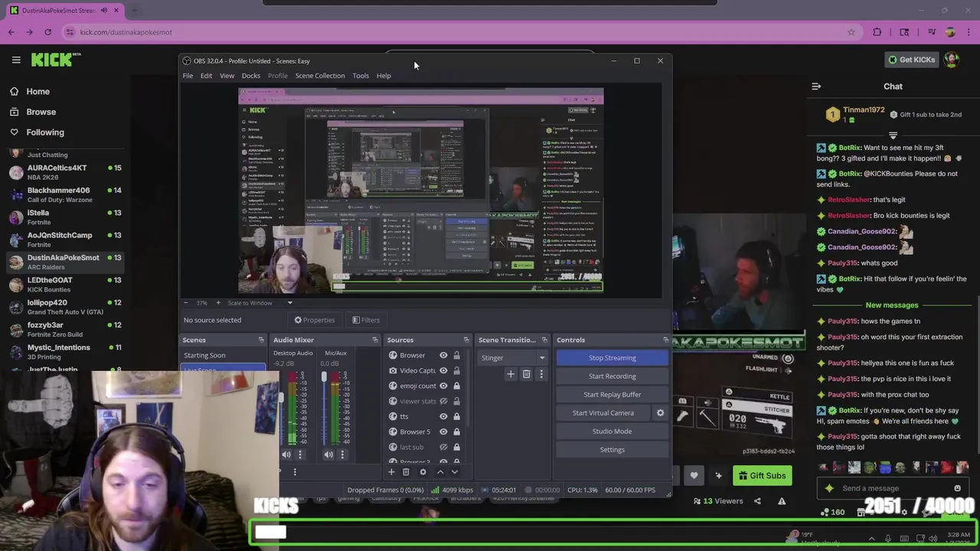Open the OBS Docks menu
Image resolution: width=980 pixels, height=551 pixels.
[x=251, y=76]
